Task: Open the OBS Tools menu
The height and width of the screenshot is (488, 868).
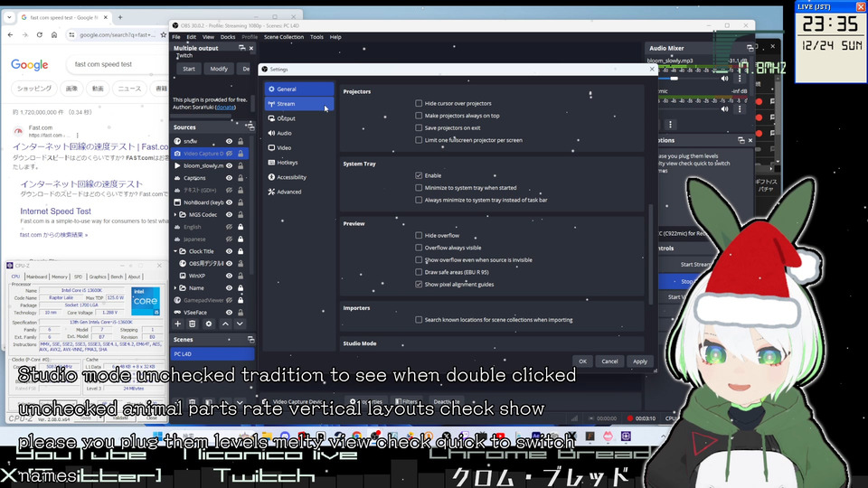Action: [x=316, y=37]
